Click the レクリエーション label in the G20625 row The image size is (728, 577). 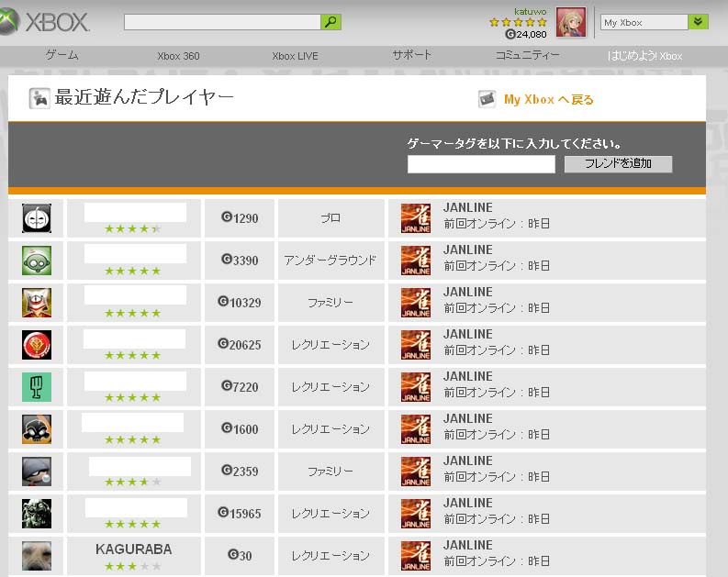pyautogui.click(x=330, y=345)
